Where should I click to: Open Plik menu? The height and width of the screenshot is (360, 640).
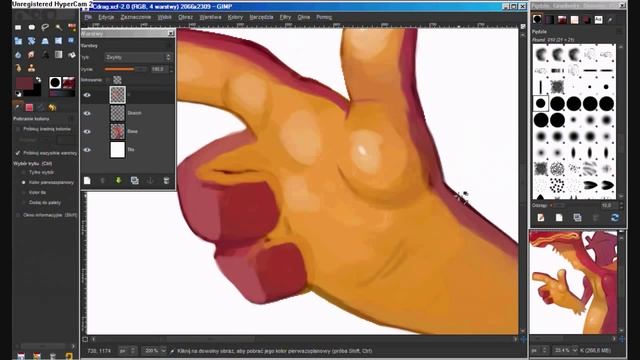pos(88,17)
